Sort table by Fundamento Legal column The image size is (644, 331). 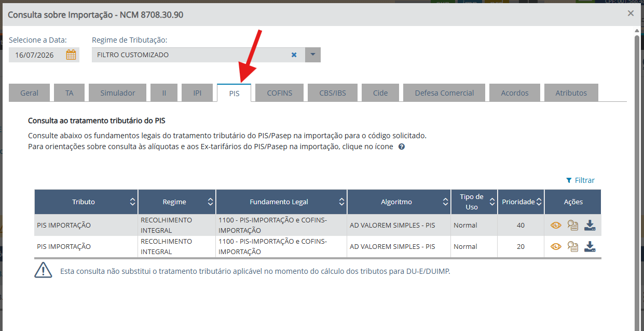(x=341, y=202)
